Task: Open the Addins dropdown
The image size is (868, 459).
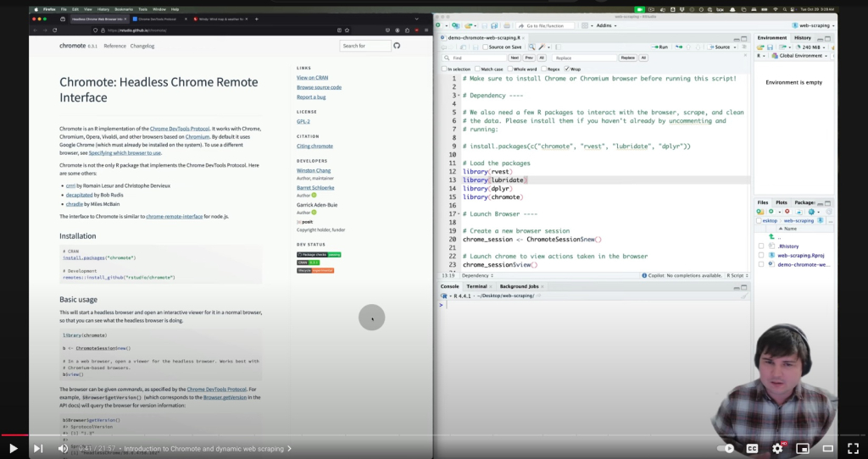Action: [x=606, y=25]
